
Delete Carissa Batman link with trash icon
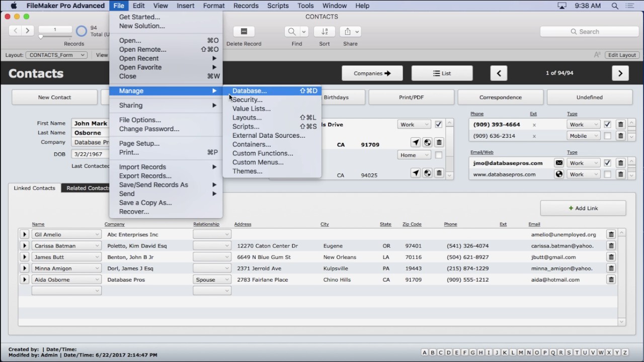(611, 246)
